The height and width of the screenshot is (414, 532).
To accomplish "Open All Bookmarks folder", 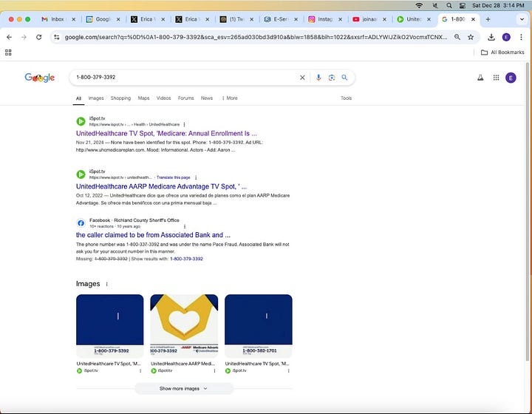I will click(502, 52).
